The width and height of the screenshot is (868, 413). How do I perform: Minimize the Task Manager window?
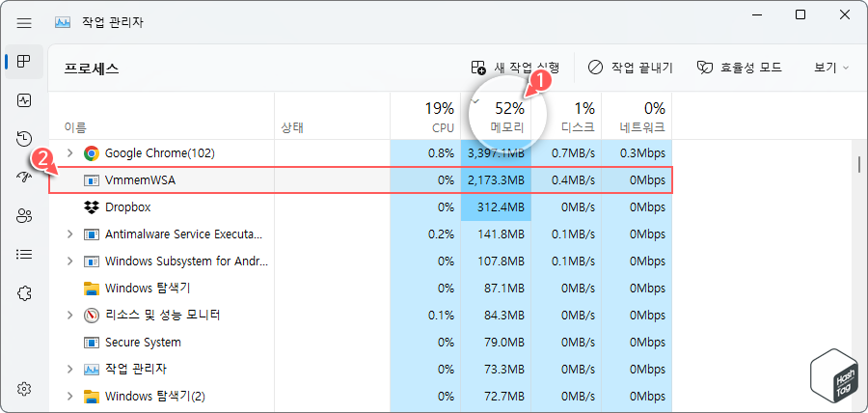[756, 14]
